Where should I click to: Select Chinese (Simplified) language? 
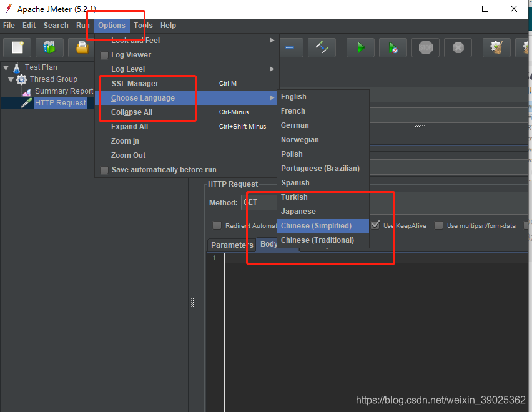click(323, 226)
